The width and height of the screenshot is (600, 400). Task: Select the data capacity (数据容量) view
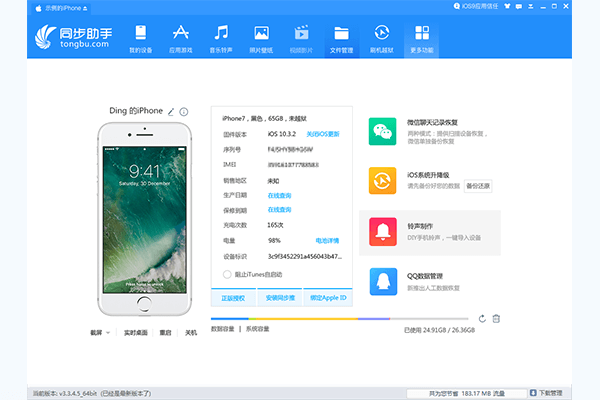click(x=222, y=329)
